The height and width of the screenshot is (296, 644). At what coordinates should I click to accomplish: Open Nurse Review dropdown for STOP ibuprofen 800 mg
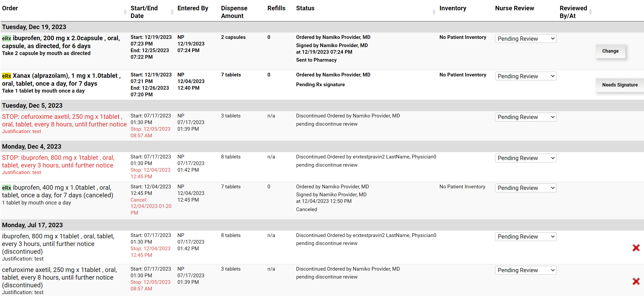[x=526, y=158]
